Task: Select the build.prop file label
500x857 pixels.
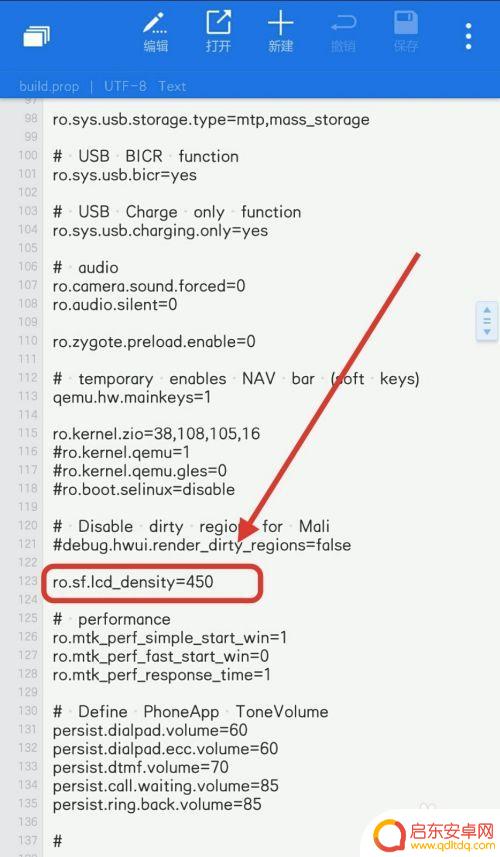Action: pyautogui.click(x=49, y=86)
